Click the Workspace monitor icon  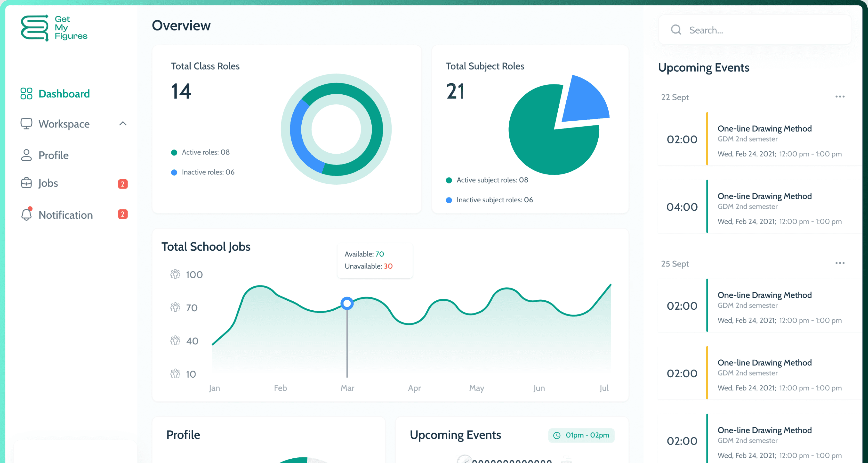(26, 124)
